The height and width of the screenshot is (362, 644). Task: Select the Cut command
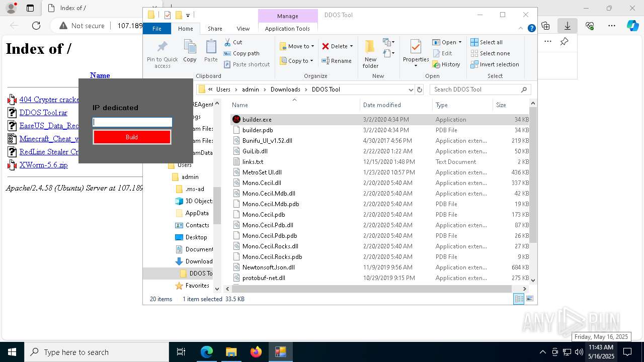(x=233, y=42)
